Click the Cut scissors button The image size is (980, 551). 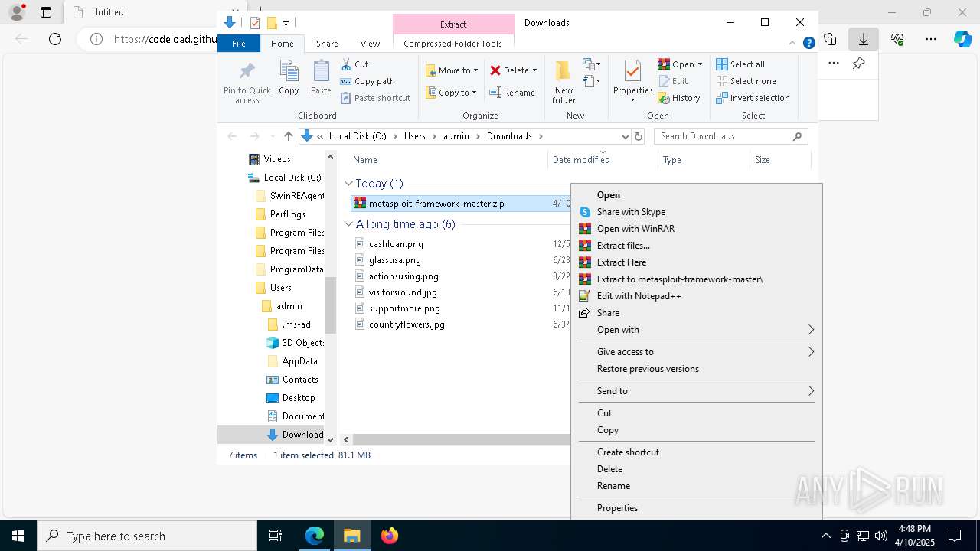point(354,64)
